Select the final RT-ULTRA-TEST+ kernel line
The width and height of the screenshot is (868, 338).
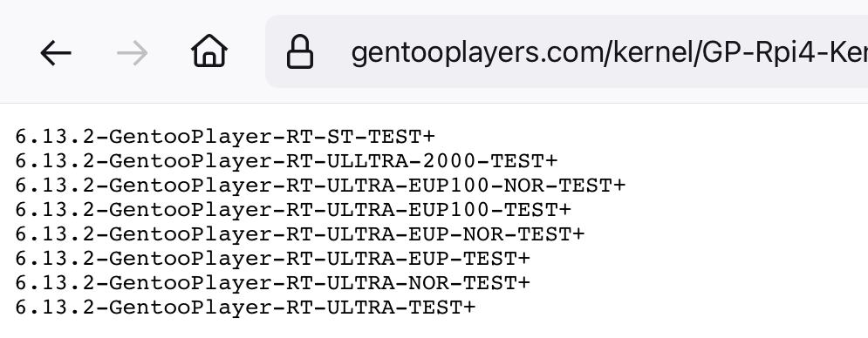click(x=245, y=307)
